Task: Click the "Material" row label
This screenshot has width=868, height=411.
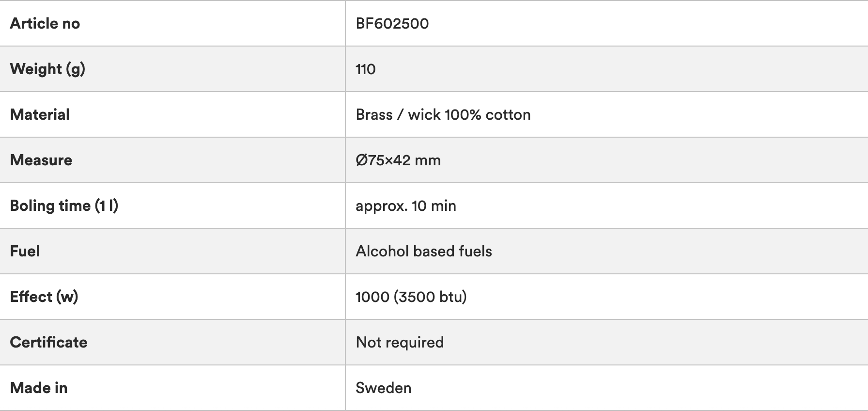Action: pos(40,114)
